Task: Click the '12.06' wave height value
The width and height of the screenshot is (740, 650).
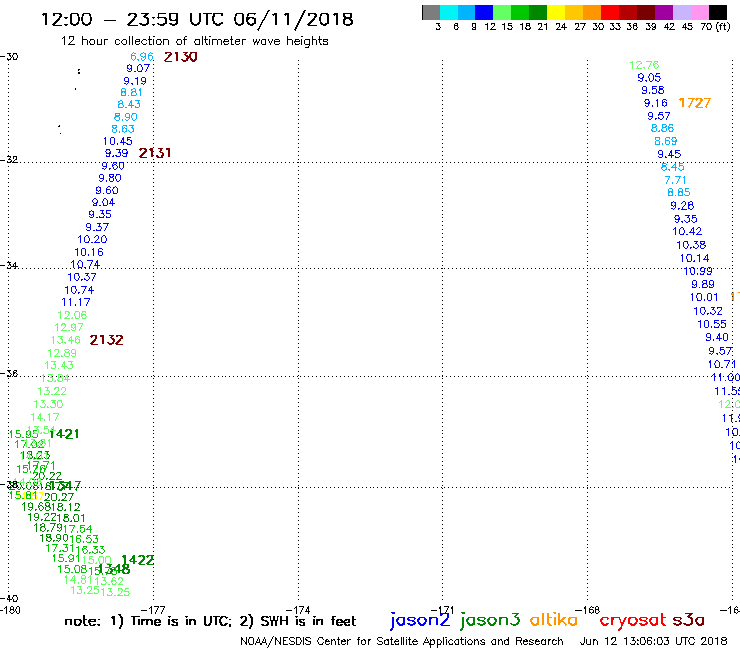Action: 72,315
